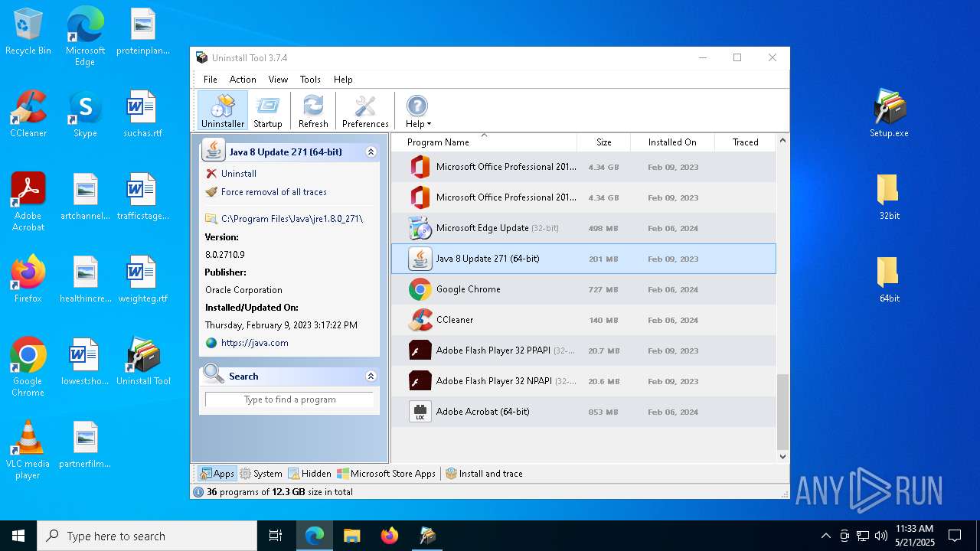Open Windows Start menu

click(x=18, y=536)
